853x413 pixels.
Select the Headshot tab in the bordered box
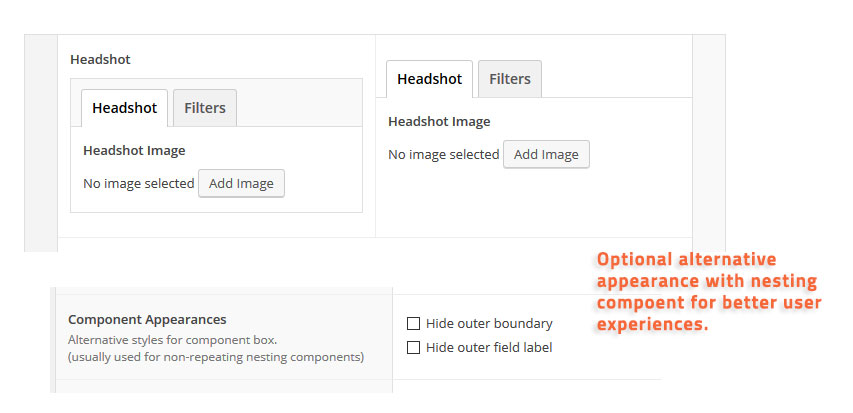pos(125,108)
